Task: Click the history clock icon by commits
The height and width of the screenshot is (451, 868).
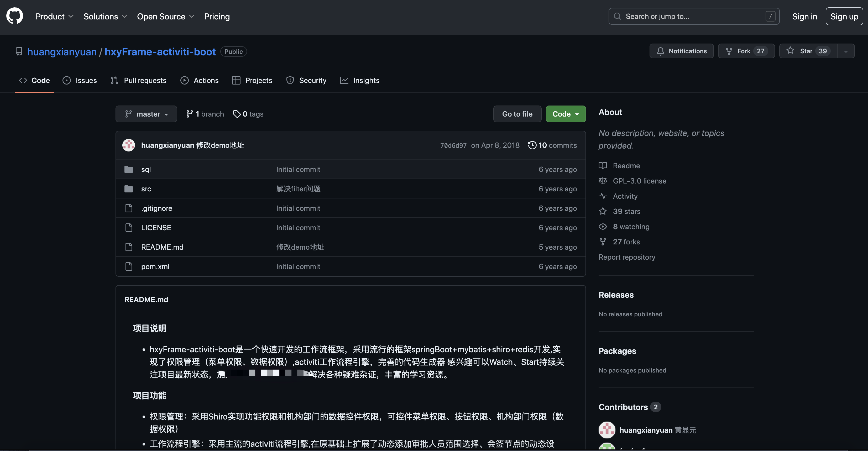Action: click(x=532, y=145)
